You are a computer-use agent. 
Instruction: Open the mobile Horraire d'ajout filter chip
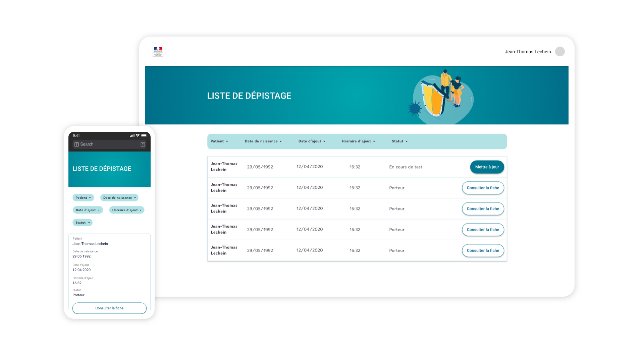[127, 210]
